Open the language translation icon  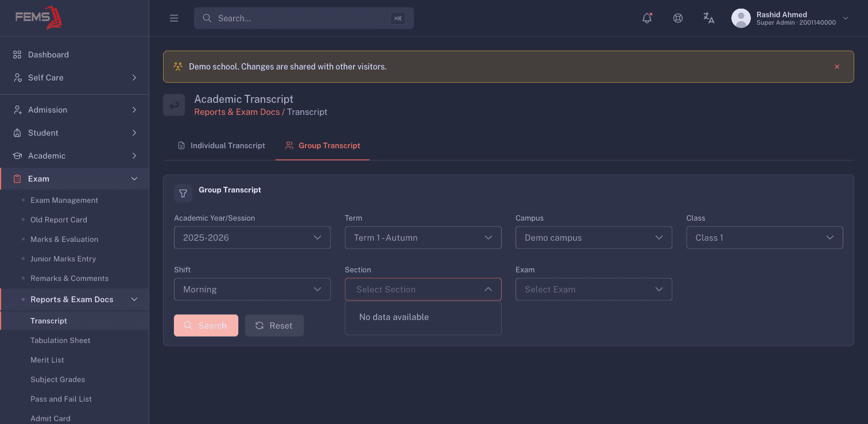(x=709, y=18)
